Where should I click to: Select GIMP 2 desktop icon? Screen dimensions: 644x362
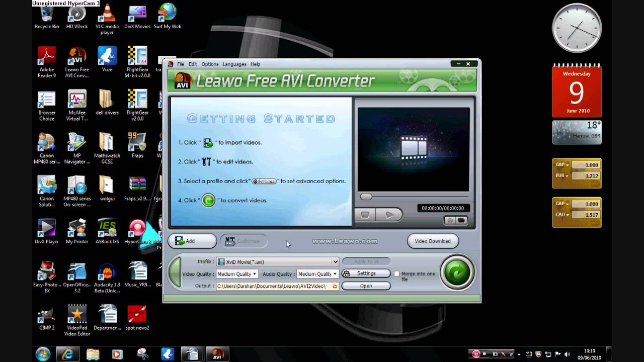point(47,318)
